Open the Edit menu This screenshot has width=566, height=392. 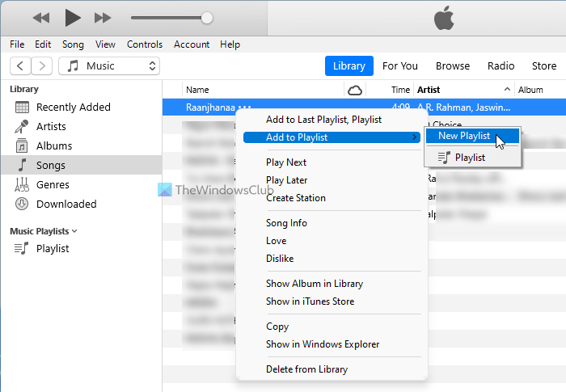click(x=43, y=44)
